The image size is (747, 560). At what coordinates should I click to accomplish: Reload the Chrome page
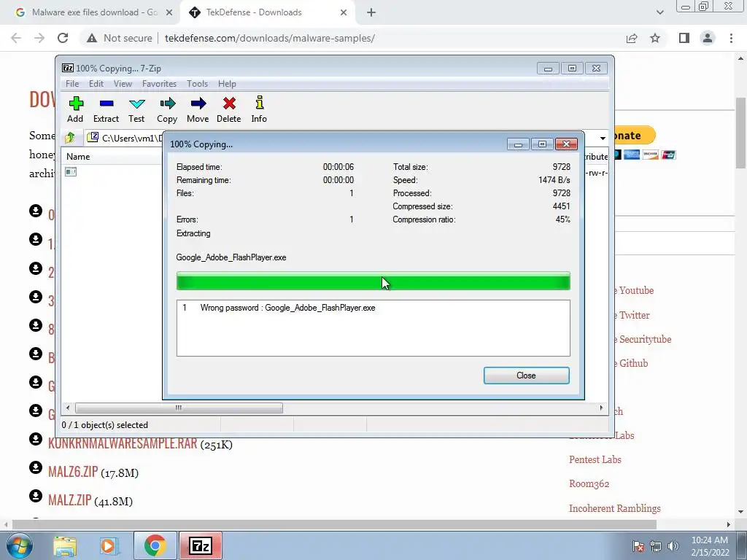point(63,38)
